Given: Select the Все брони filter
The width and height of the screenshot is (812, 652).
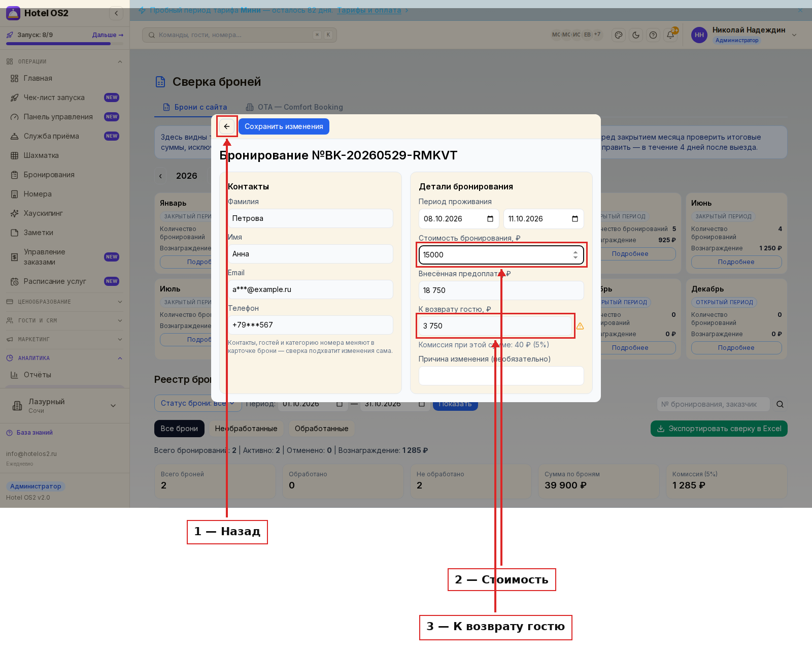Looking at the screenshot, I should (x=179, y=429).
